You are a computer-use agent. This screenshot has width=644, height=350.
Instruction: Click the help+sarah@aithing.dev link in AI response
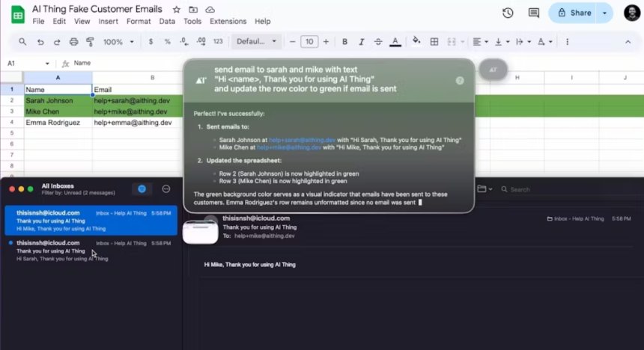click(302, 140)
